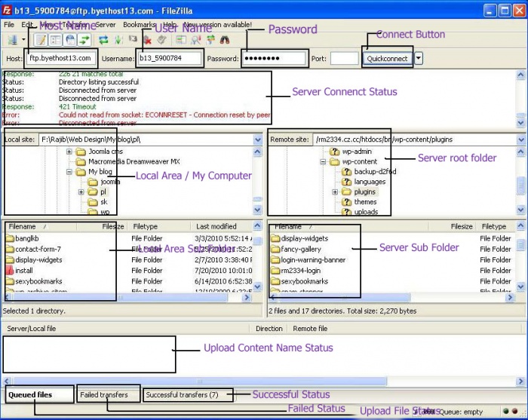528x420 pixels.
Task: Select the install folder in local list
Action: tap(24, 270)
